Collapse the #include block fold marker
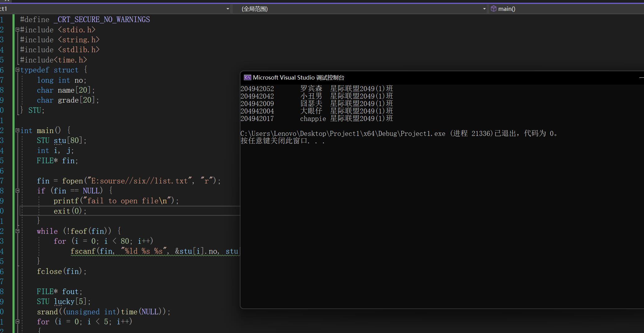 (x=17, y=30)
